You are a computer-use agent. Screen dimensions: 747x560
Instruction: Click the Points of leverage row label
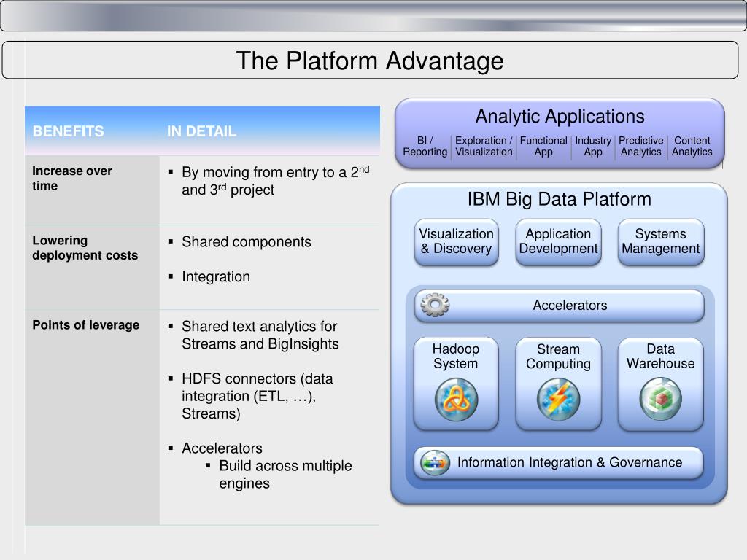click(x=86, y=324)
